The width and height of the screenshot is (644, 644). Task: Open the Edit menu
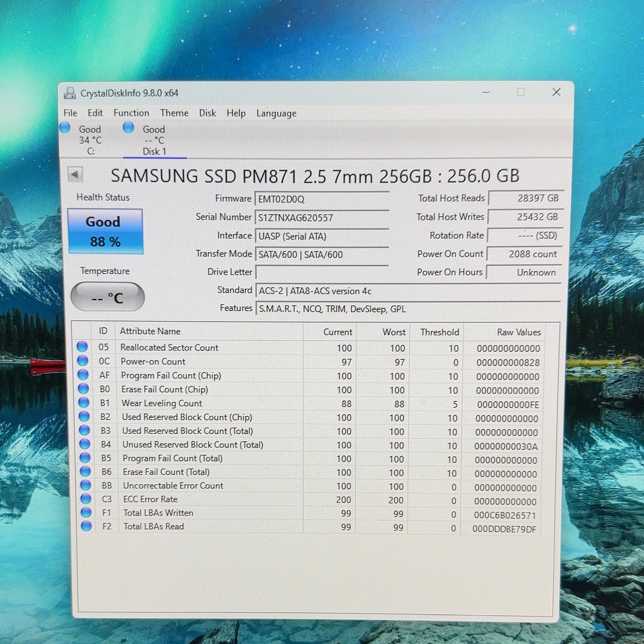click(x=95, y=113)
